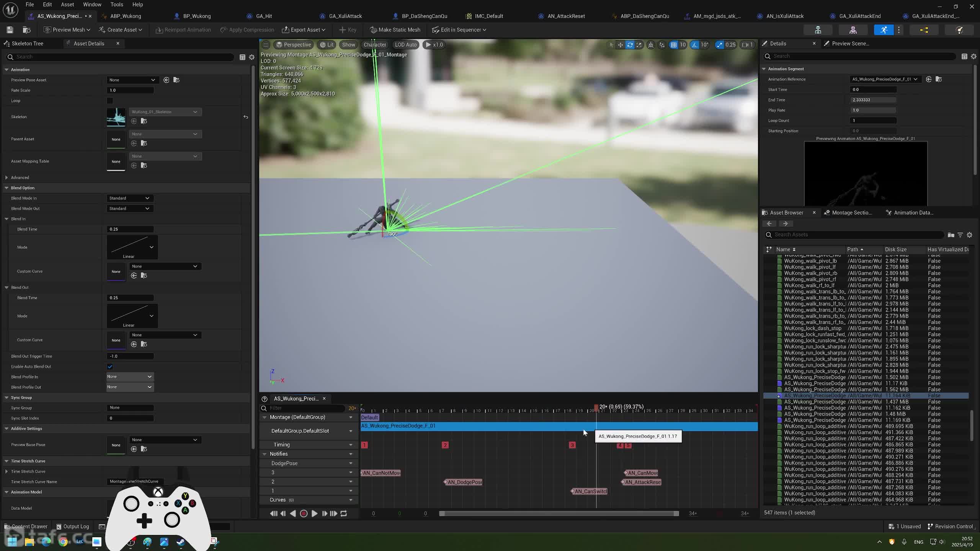This screenshot has height=551, width=980.
Task: Open the Preview Pose Asset dropdown
Action: click(132, 80)
